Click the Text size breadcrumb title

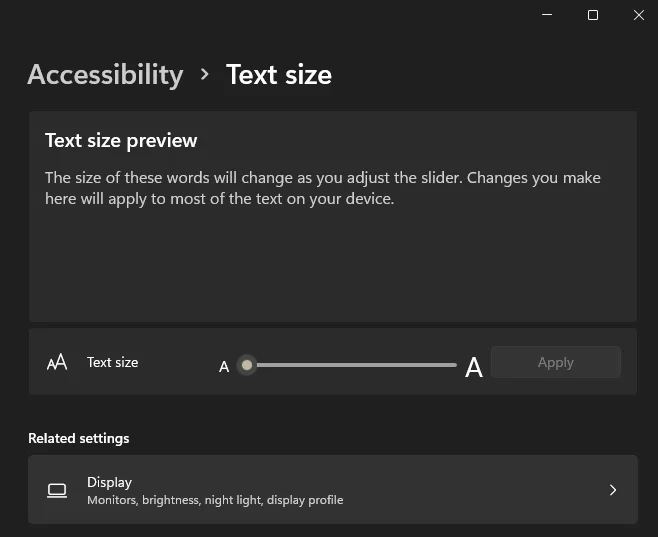279,75
